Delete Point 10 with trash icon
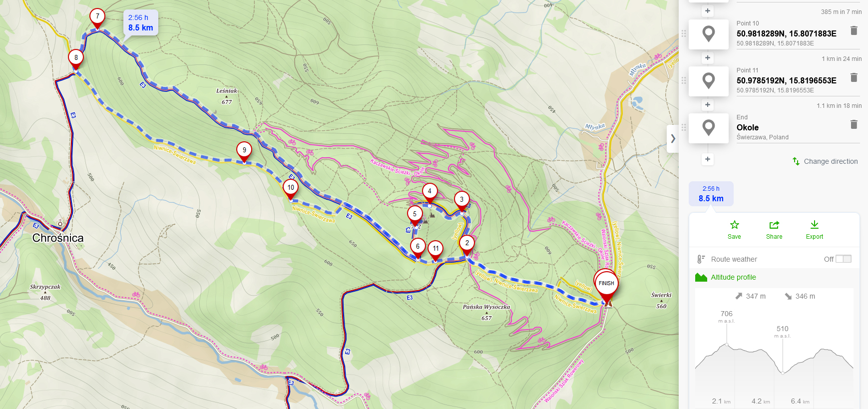868x409 pixels. (854, 30)
